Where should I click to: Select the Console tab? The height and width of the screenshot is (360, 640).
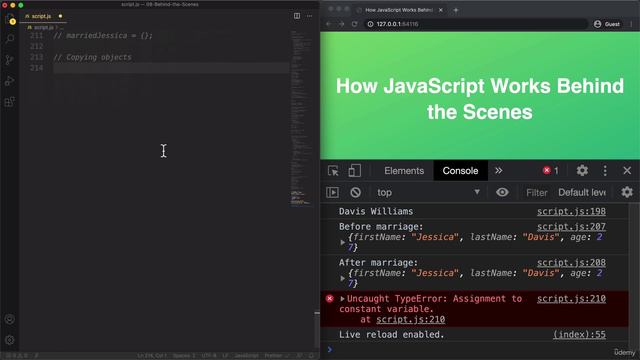[460, 171]
